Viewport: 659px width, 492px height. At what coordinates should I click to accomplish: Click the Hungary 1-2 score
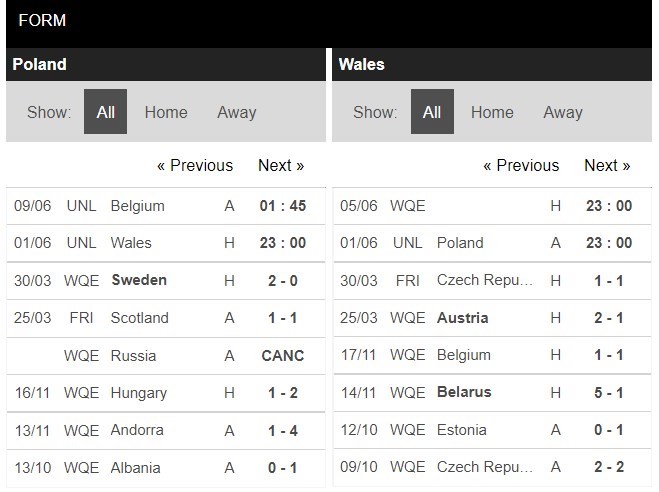[280, 393]
